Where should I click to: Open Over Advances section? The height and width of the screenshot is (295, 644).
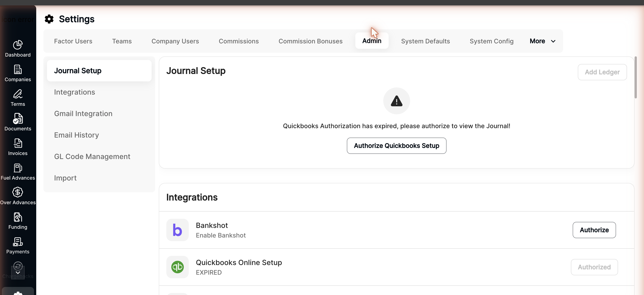[x=18, y=196]
